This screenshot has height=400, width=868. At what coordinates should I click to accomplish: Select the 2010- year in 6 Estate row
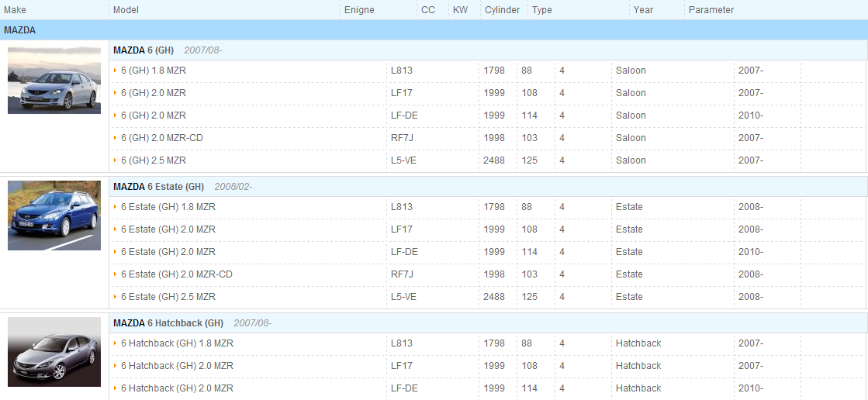(751, 252)
